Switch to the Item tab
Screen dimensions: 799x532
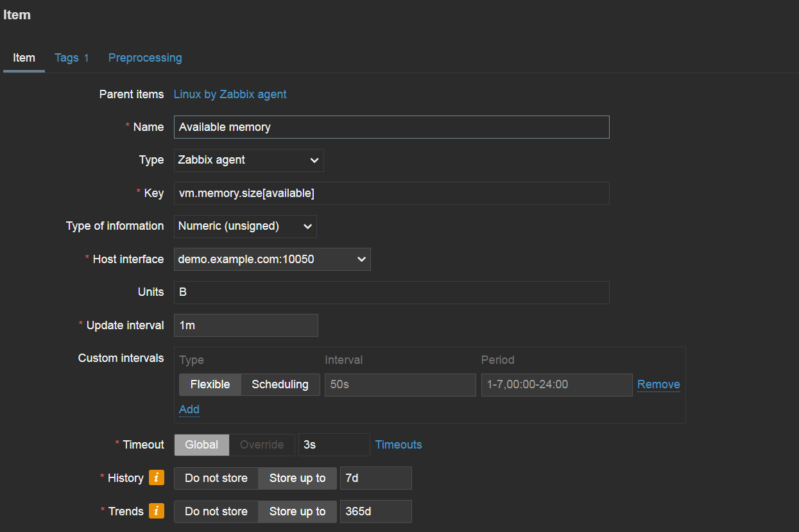click(x=24, y=58)
